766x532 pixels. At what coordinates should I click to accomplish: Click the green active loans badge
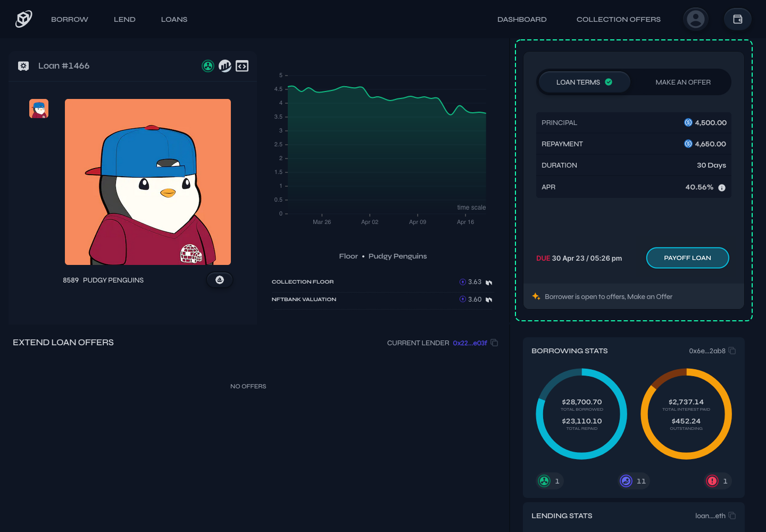[549, 481]
